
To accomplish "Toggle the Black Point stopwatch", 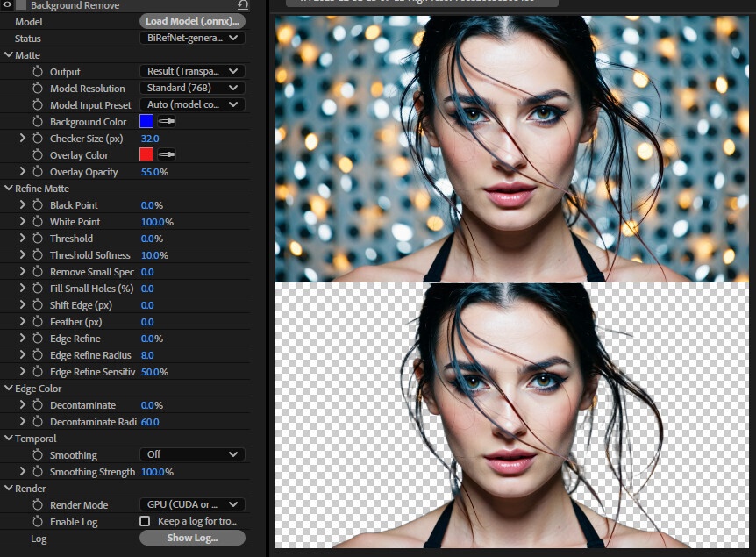I will tap(38, 205).
